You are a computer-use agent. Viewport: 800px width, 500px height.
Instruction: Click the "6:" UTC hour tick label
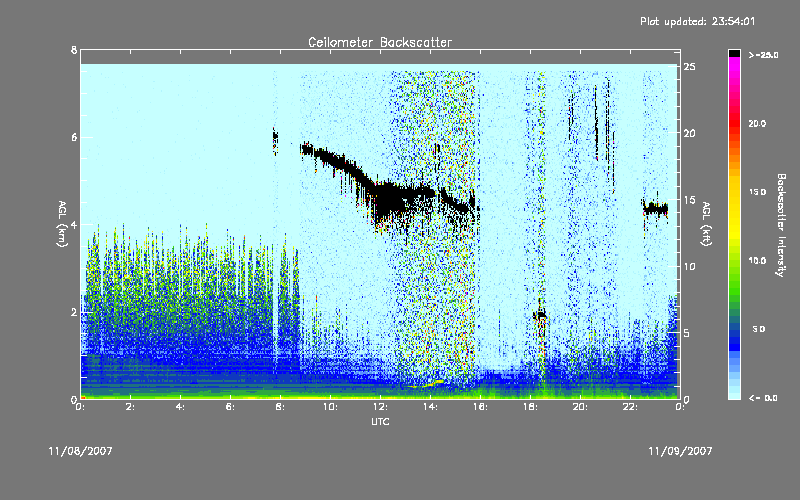pos(231,407)
